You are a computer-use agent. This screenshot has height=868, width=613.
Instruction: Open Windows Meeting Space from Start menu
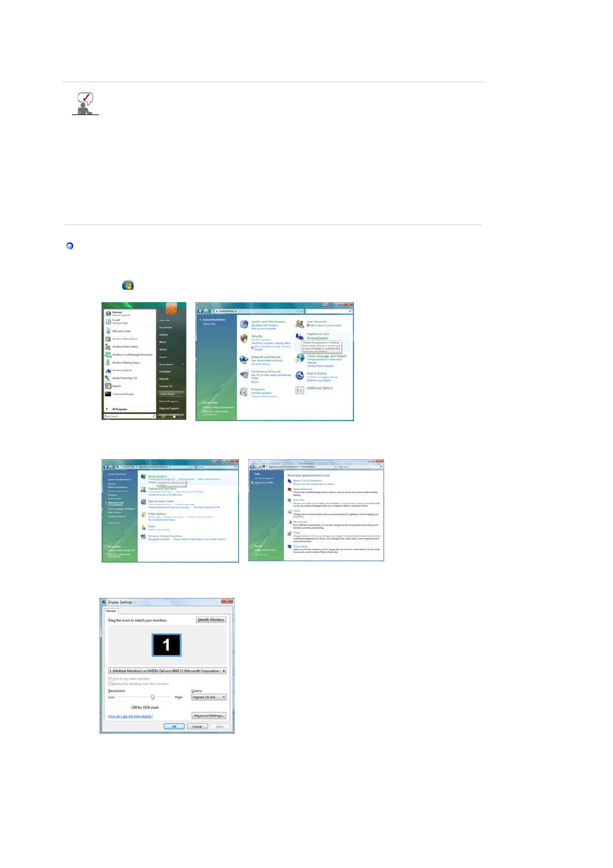(x=123, y=363)
